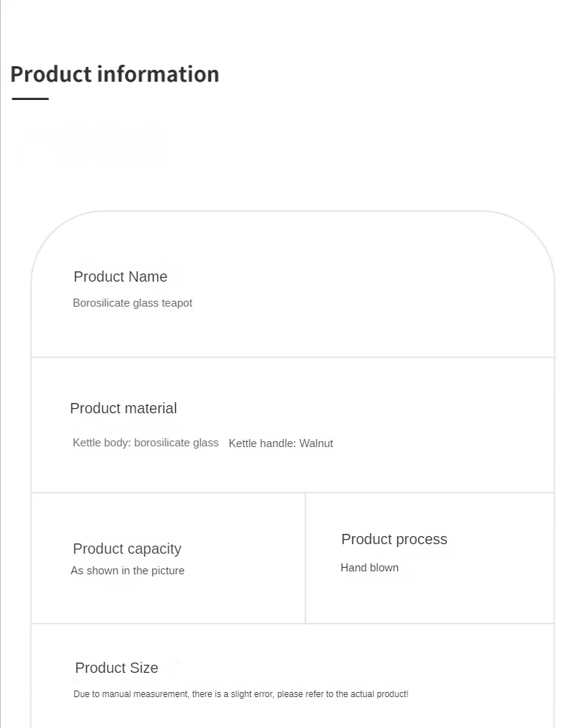Click the "Product capacity" label
The width and height of the screenshot is (581, 728).
(x=127, y=549)
